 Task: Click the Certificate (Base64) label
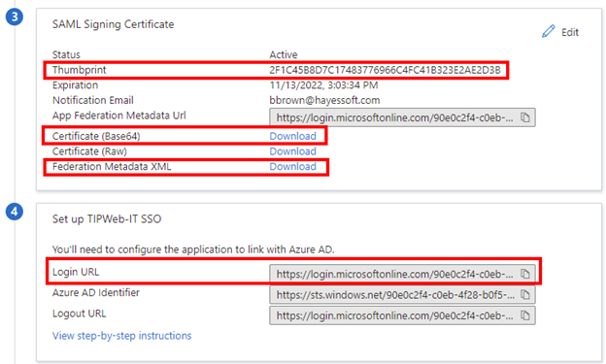coord(96,136)
